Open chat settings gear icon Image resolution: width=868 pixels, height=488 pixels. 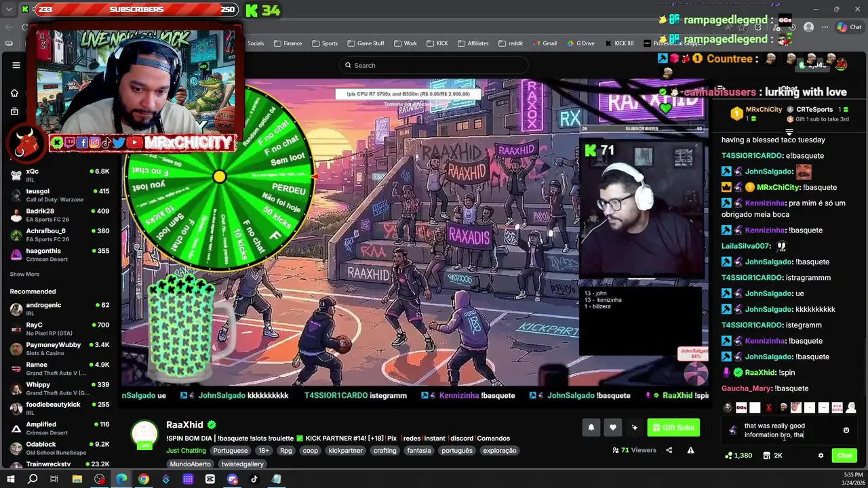(x=821, y=455)
